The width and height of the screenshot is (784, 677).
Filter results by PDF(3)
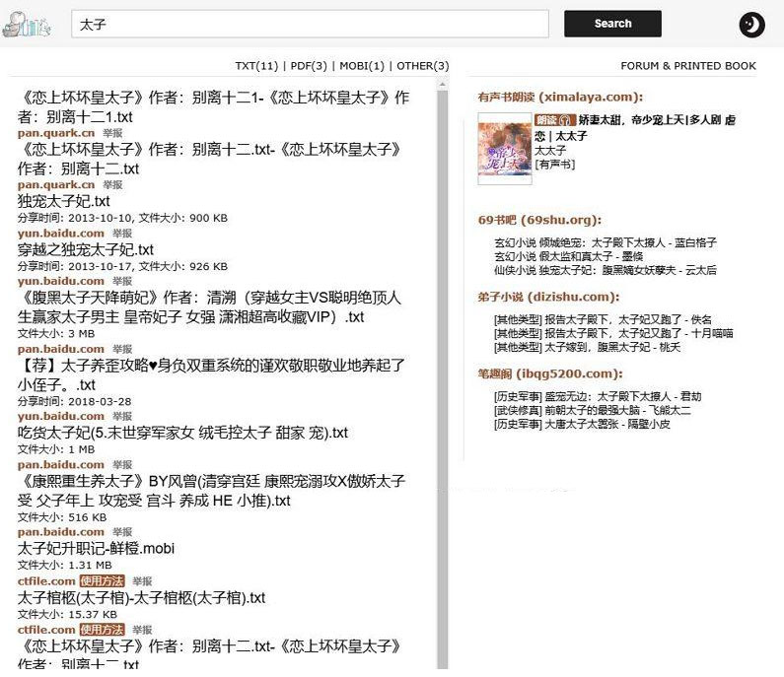tap(310, 66)
